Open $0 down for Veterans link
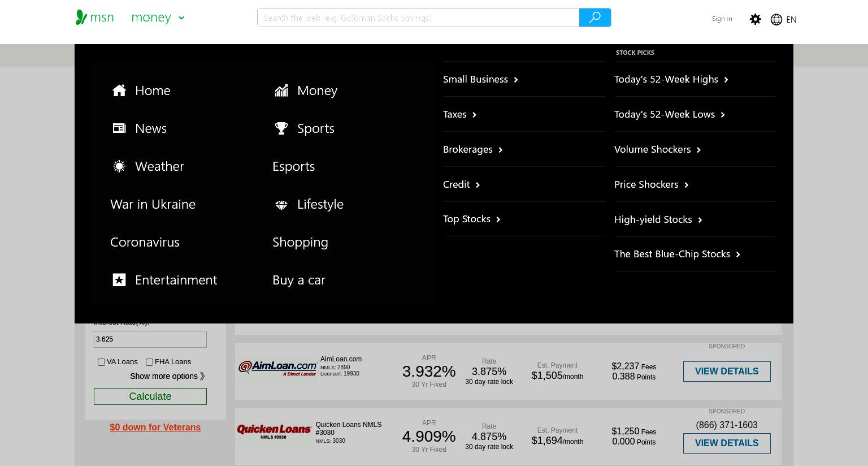This screenshot has width=868, height=466. pos(155,428)
